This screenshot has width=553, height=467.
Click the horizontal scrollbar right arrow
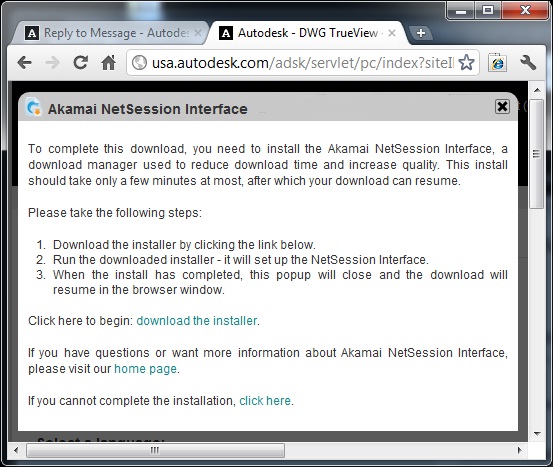[519, 450]
